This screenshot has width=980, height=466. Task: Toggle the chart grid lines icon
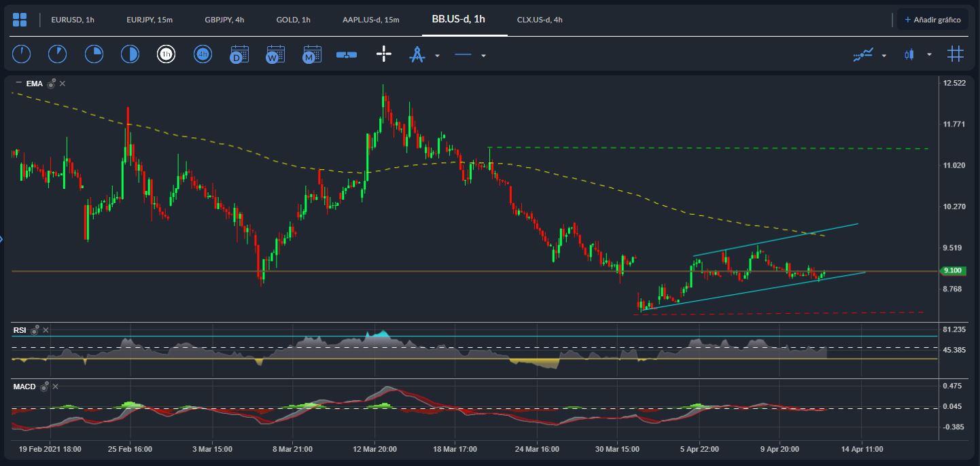[955, 54]
